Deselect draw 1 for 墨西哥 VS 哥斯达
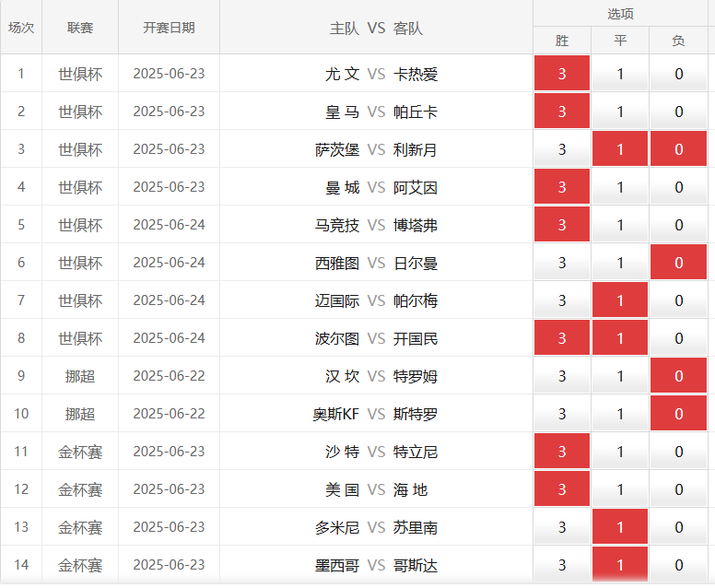The height and width of the screenshot is (588, 715). (x=620, y=565)
